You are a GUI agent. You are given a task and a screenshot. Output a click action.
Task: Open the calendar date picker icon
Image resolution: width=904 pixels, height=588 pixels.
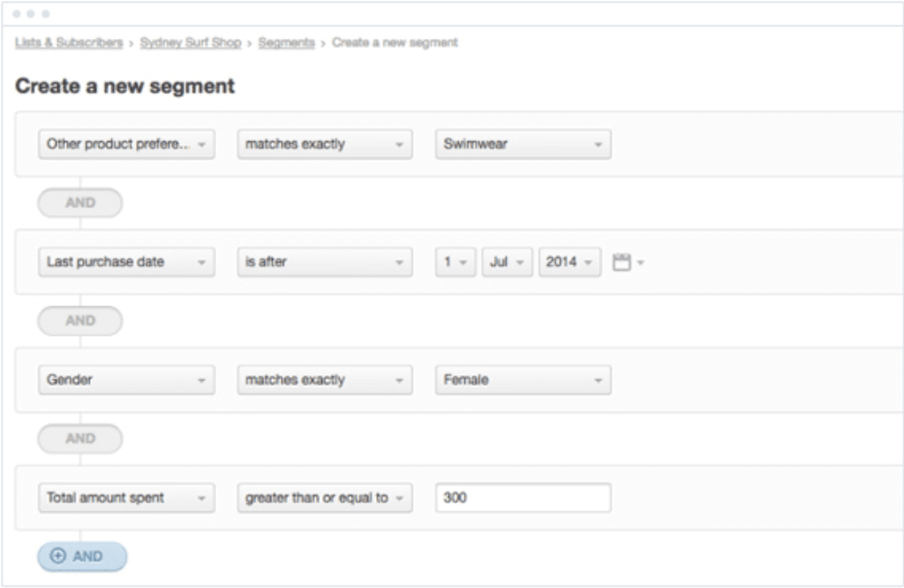click(622, 262)
